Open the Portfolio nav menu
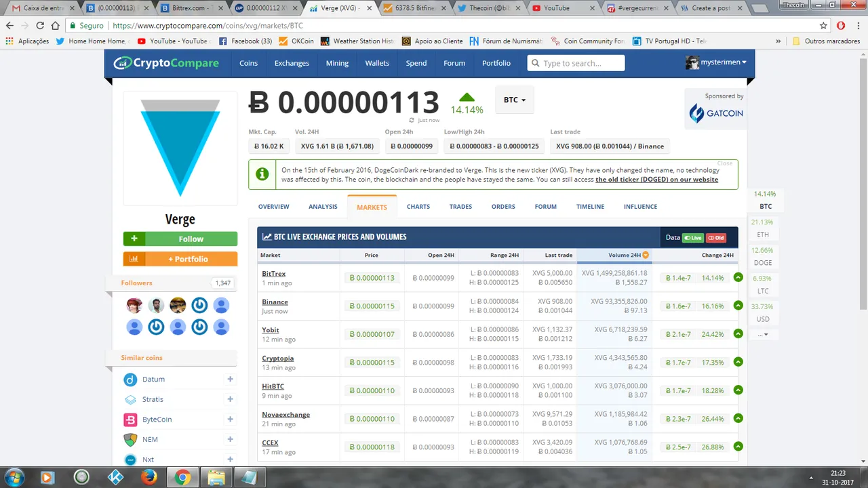868x488 pixels. click(x=496, y=63)
